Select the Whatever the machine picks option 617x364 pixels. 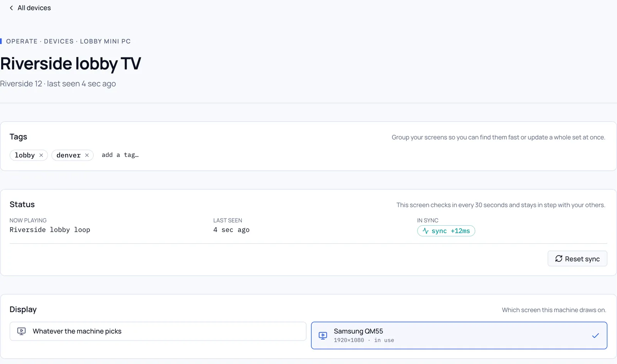tap(158, 331)
